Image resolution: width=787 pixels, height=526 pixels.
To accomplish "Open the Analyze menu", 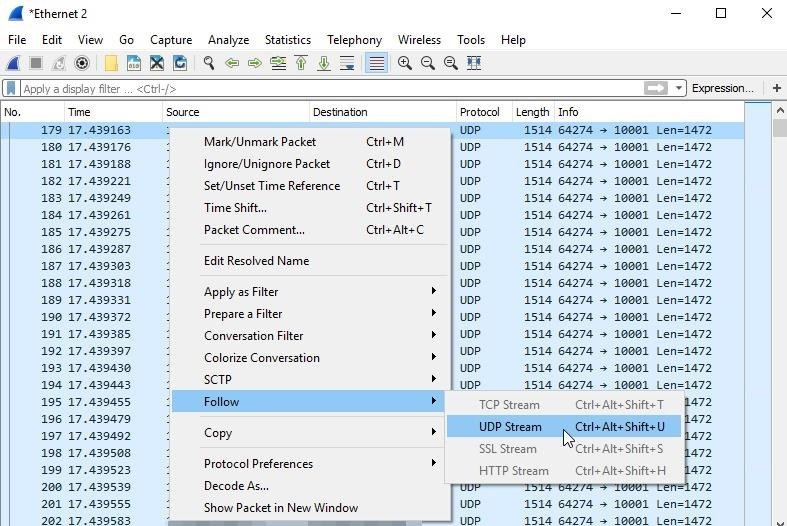I will click(x=228, y=40).
